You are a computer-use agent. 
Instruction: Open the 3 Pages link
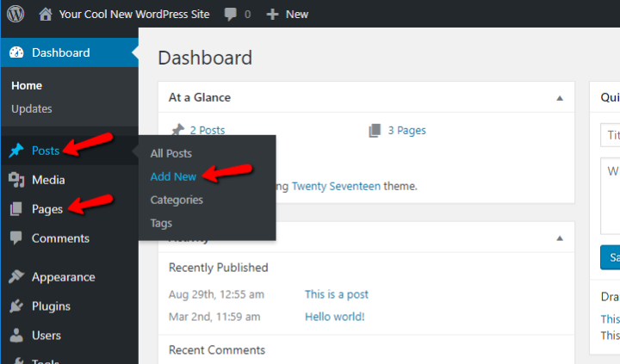pyautogui.click(x=406, y=131)
